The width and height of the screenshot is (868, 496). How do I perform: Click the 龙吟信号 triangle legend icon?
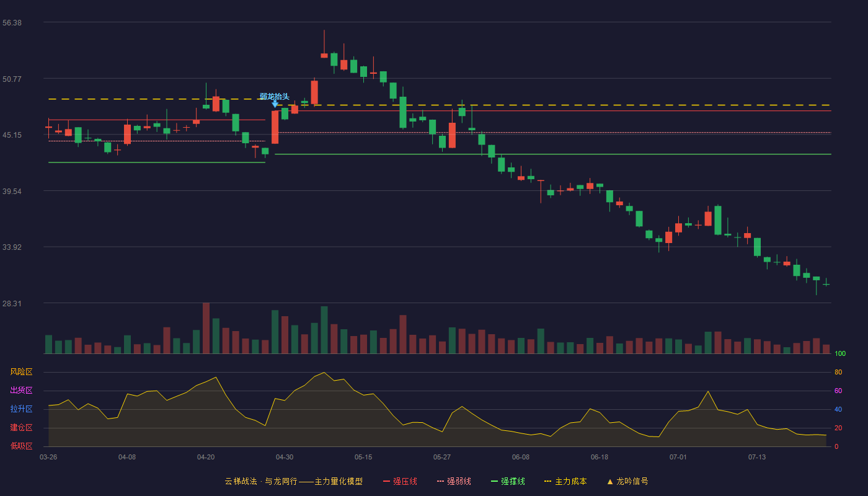610,482
